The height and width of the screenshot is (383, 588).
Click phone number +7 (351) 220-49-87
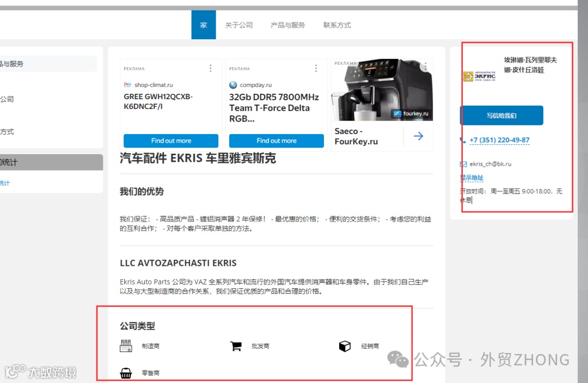tap(499, 140)
